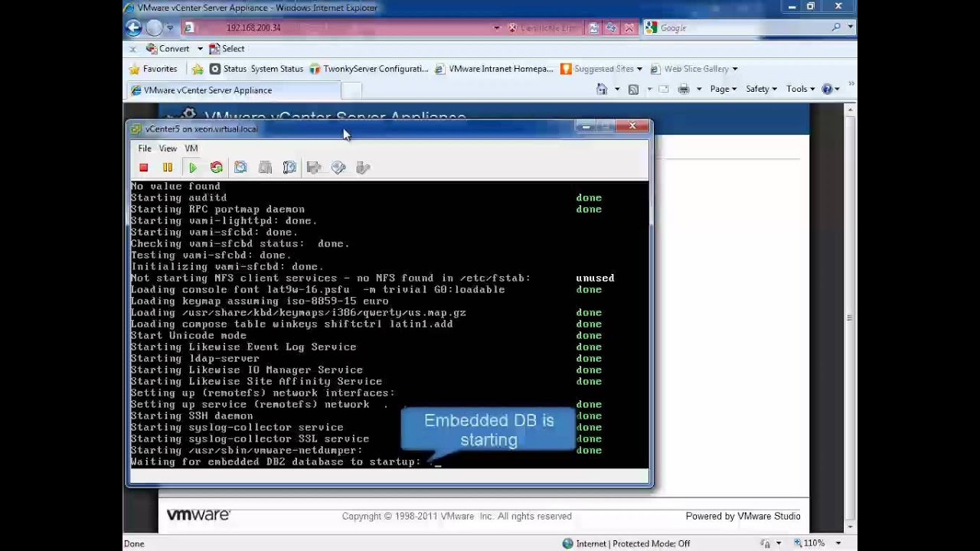Click the Compatibility View icon
Image resolution: width=980 pixels, height=551 pixels.
pos(594,28)
